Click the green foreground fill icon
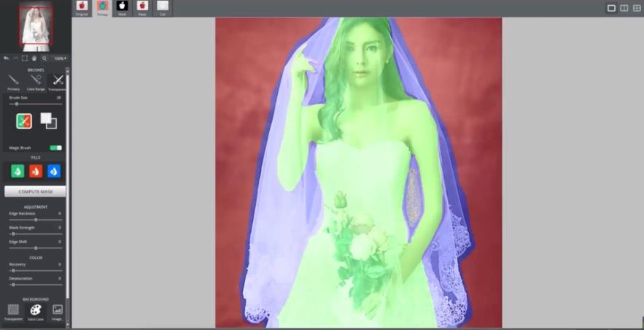The image size is (644, 330). tap(18, 171)
